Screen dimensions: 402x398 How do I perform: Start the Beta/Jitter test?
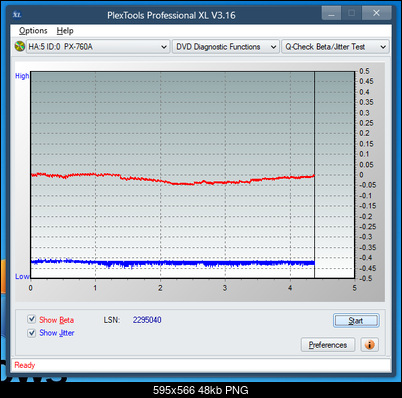pyautogui.click(x=356, y=321)
